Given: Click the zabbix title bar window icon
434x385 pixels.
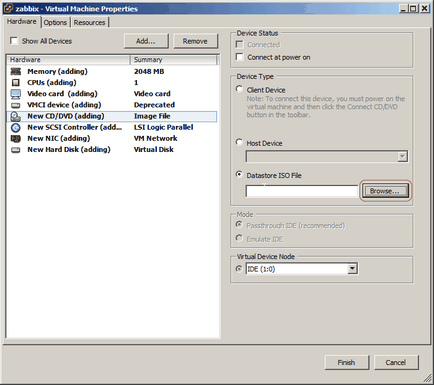Looking at the screenshot, I should [x=8, y=8].
